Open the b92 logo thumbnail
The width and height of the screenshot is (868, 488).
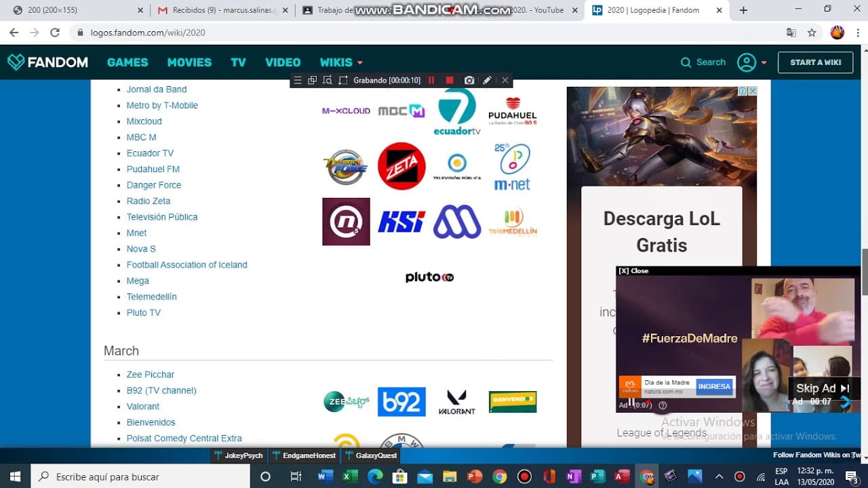pyautogui.click(x=401, y=402)
